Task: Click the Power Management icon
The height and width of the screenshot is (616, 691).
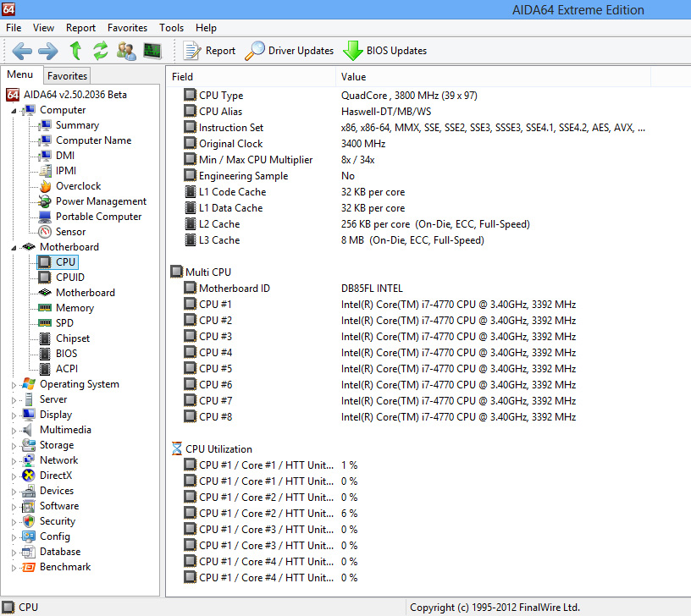Action: 45,201
